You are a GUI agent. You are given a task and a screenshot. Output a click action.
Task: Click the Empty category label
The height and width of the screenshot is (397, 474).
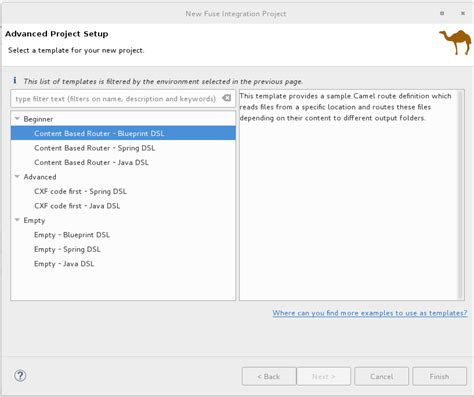(x=34, y=220)
